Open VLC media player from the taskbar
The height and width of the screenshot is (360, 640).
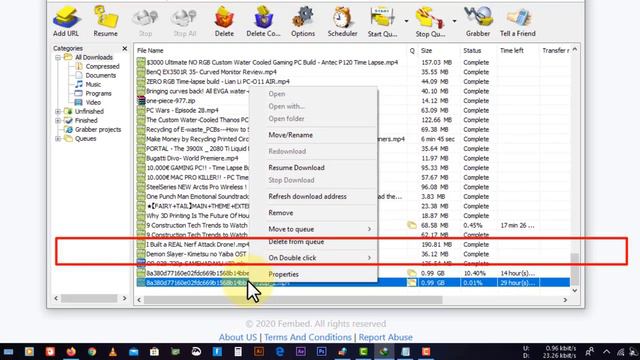click(113, 351)
